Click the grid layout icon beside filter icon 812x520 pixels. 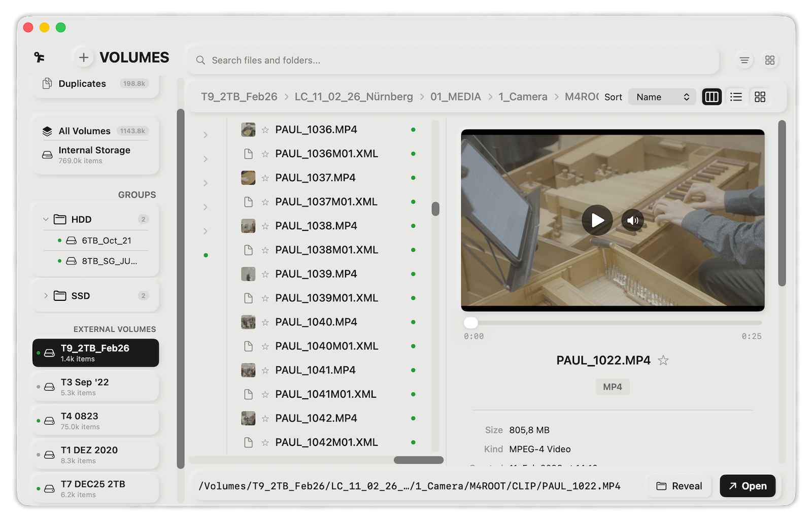click(x=770, y=60)
